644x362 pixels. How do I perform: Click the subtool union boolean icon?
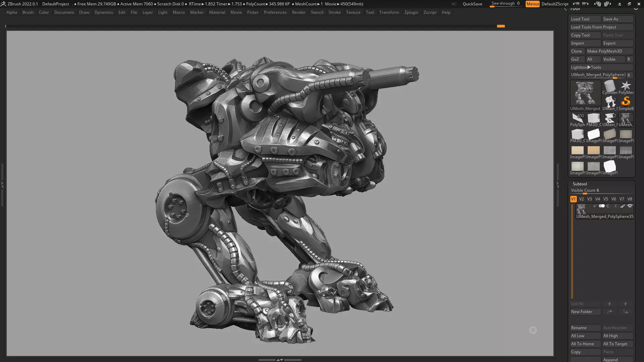[x=602, y=206]
